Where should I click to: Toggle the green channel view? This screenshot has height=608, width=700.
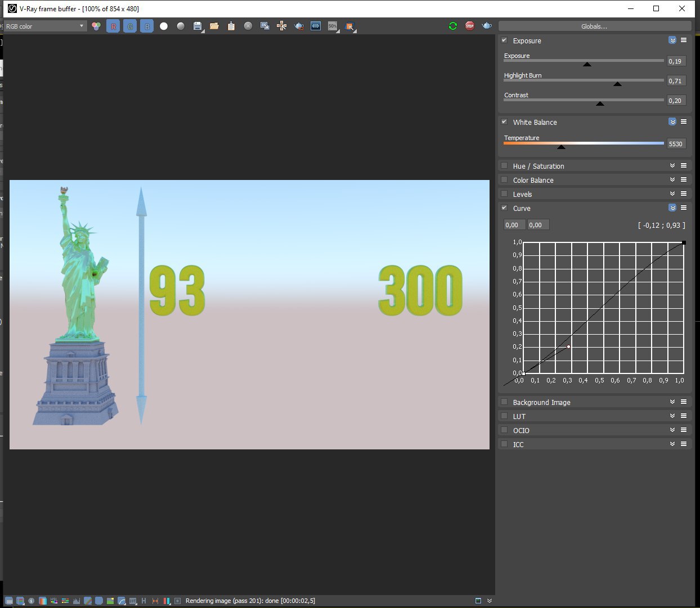point(130,26)
